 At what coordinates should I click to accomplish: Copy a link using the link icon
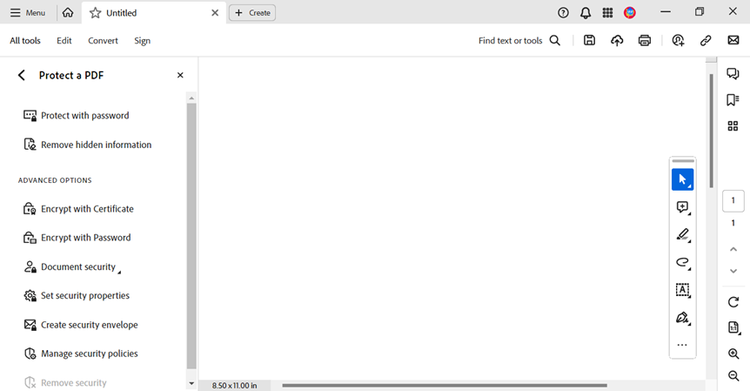706,41
